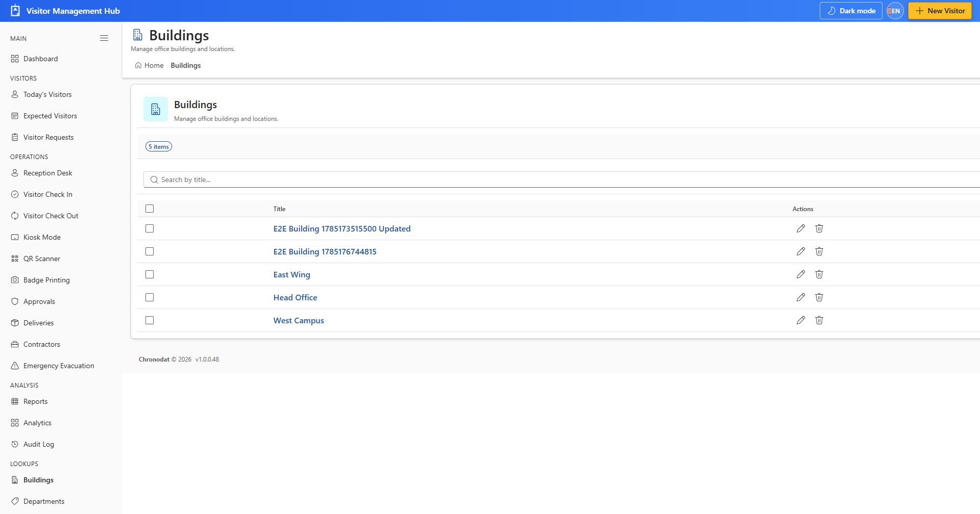
Task: Collapse the sidebar with the hamburger icon
Action: pos(104,38)
